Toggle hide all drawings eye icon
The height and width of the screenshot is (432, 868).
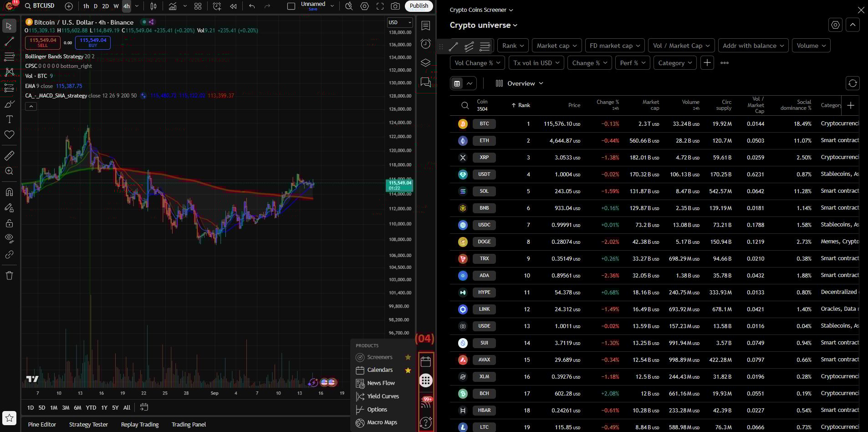coord(9,238)
